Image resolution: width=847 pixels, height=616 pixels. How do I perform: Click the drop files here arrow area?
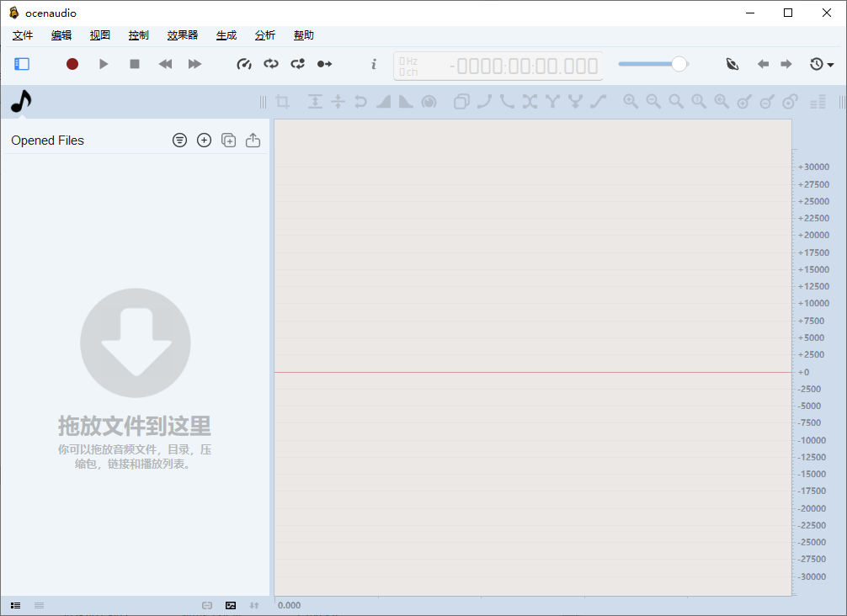[135, 343]
